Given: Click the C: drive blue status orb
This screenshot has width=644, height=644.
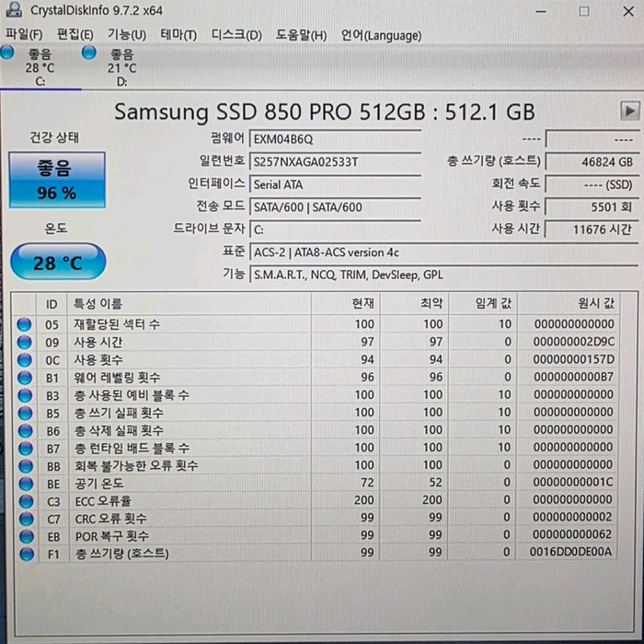Looking at the screenshot, I should tap(7, 52).
